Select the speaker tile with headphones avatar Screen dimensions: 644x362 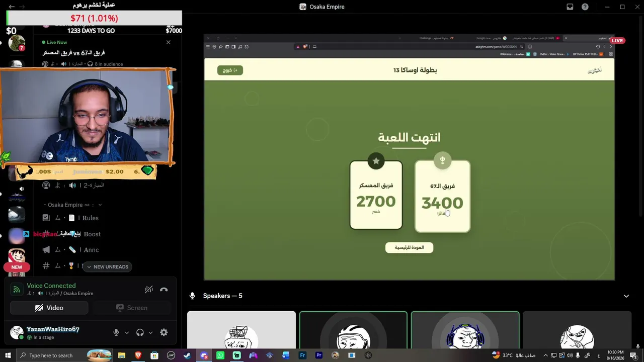[465, 330]
